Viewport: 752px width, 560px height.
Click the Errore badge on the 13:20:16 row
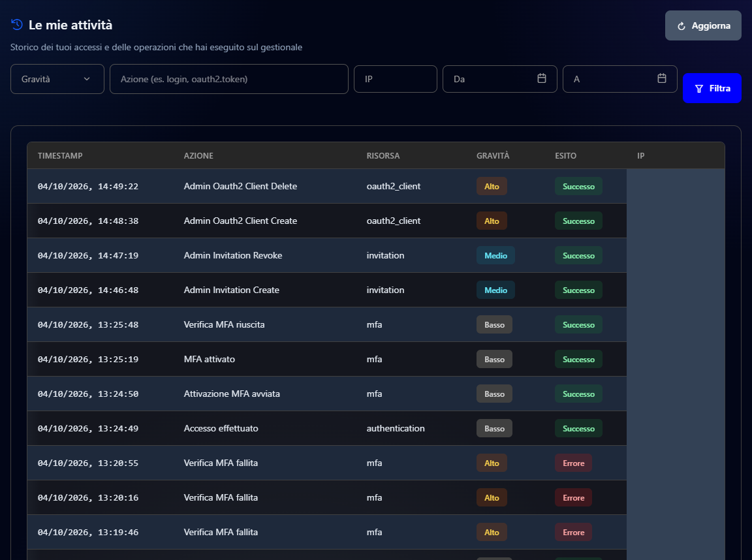574,498
